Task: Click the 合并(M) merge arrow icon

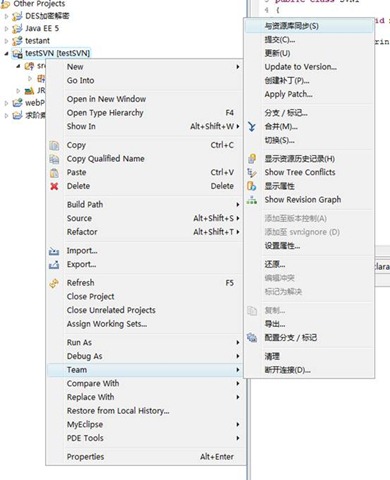Action: [252, 127]
